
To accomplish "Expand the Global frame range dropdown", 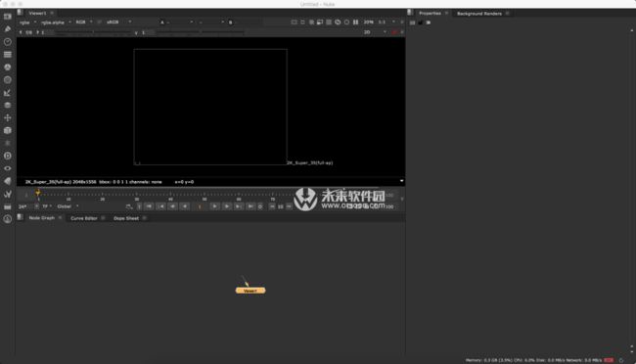I will [68, 206].
